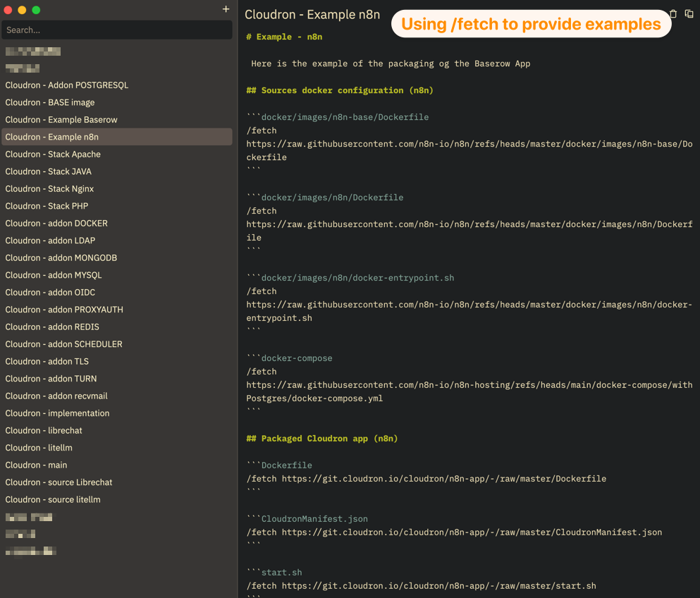Click the docker-compose code fence label
Image resolution: width=700 pixels, height=598 pixels.
[x=297, y=358]
